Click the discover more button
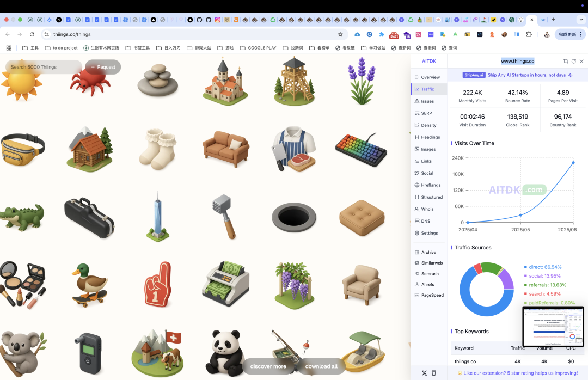The width and height of the screenshot is (588, 380). click(x=268, y=366)
